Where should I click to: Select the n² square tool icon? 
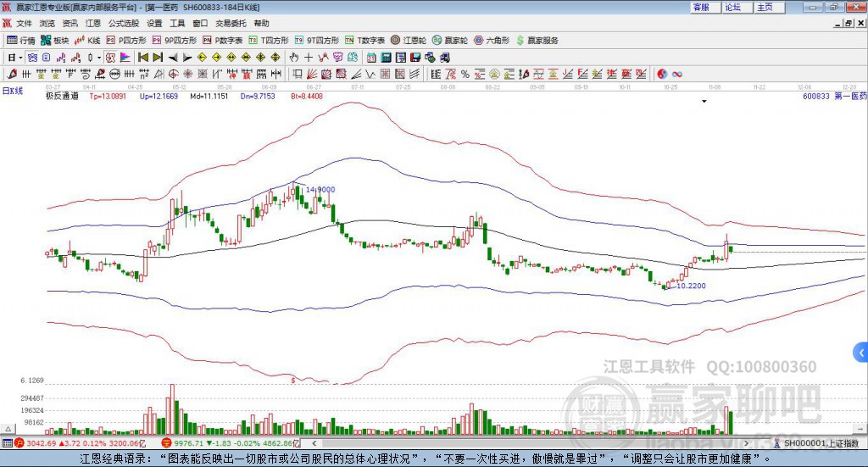click(144, 74)
